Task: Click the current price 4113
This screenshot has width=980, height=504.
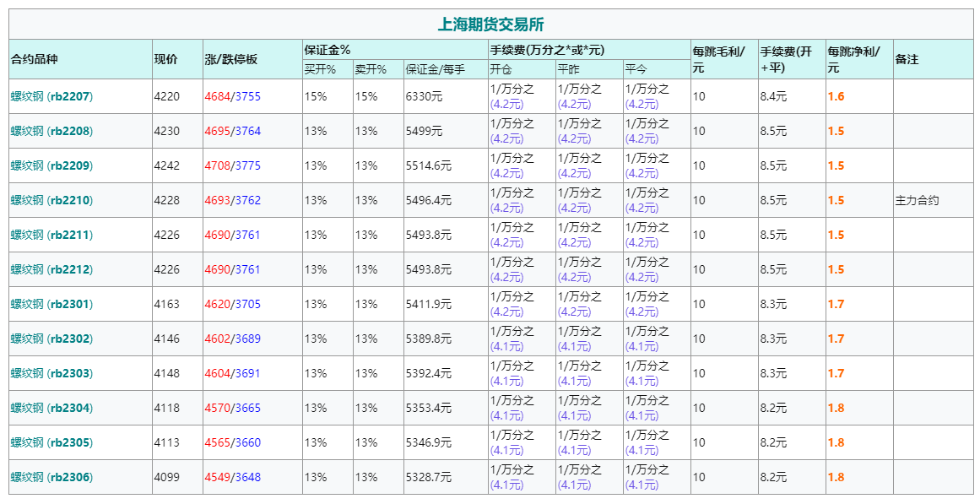Action: click(167, 442)
